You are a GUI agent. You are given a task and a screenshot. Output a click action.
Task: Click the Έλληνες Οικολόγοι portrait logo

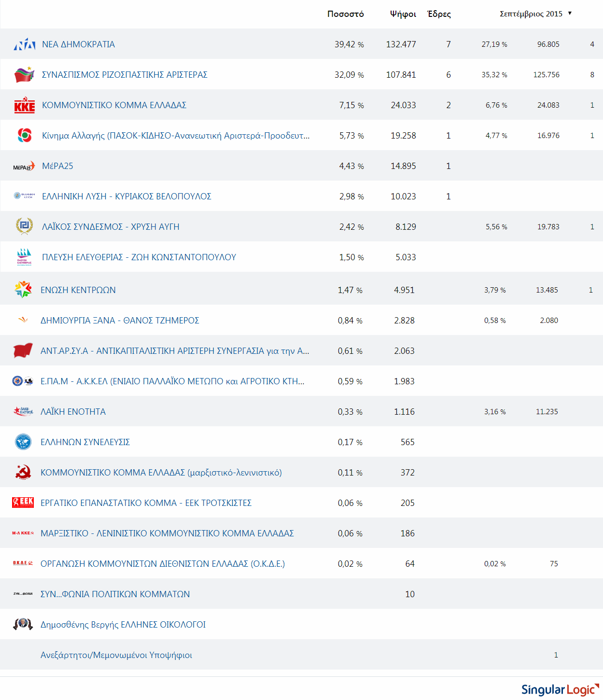[23, 624]
